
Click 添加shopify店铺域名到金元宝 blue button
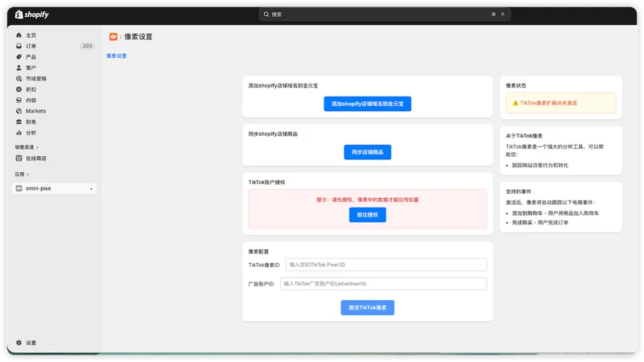368,104
